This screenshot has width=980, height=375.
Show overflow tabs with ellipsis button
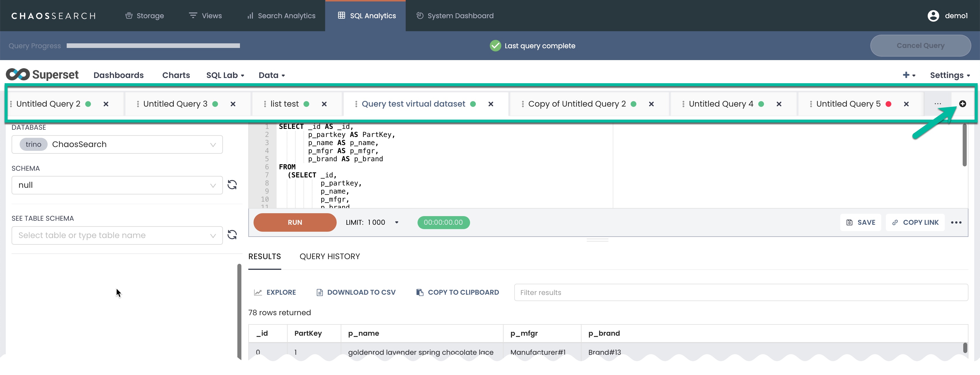[937, 103]
